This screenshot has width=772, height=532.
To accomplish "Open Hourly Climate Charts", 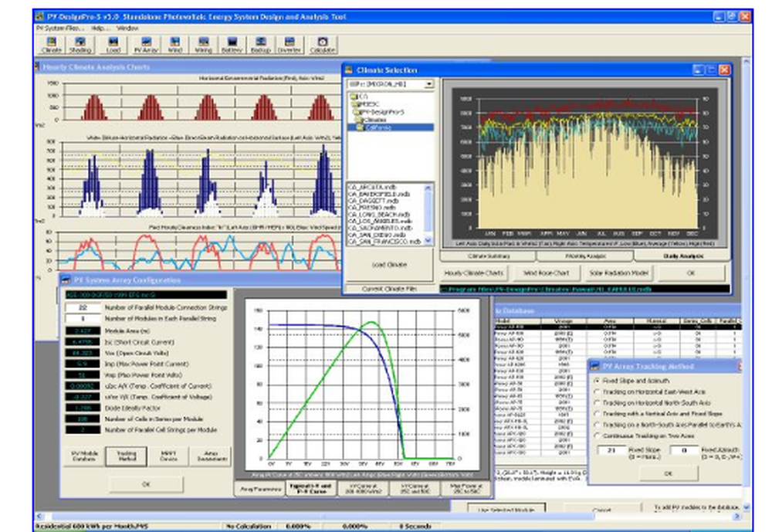I will click(474, 273).
